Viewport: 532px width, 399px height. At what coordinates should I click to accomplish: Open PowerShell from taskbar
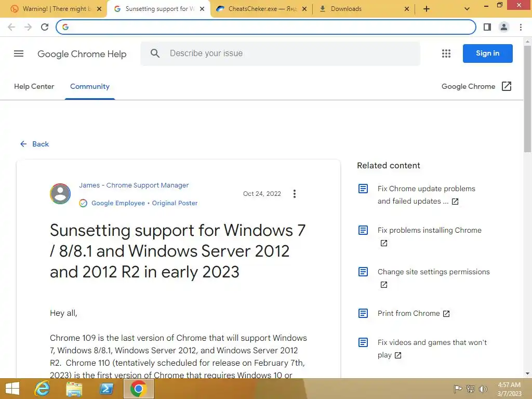tap(106, 389)
